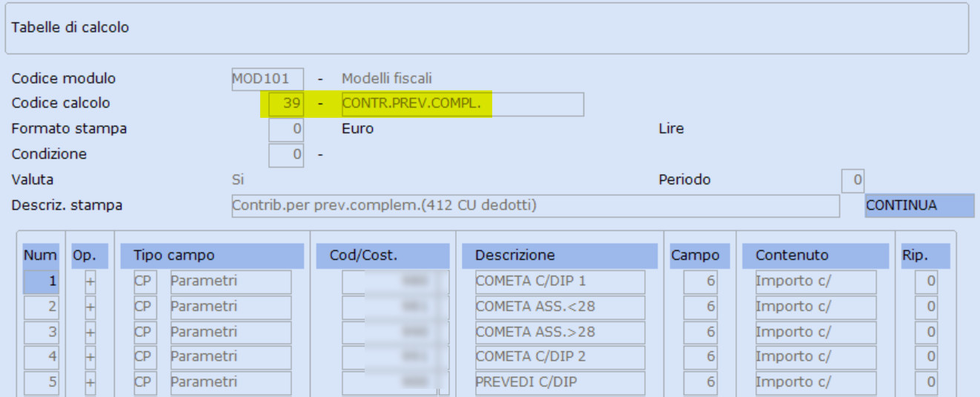Click the CP code in PREVEDI C/DIP row

coord(145,383)
